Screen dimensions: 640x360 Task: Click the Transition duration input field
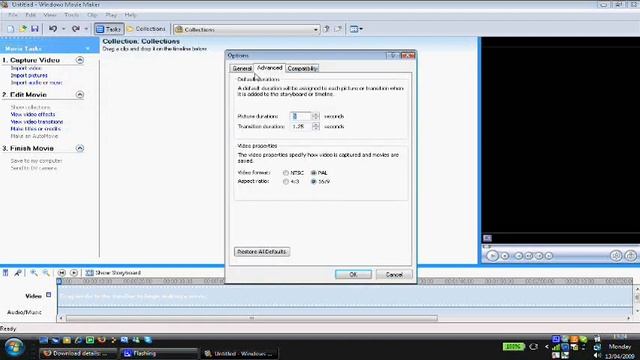[x=300, y=127]
